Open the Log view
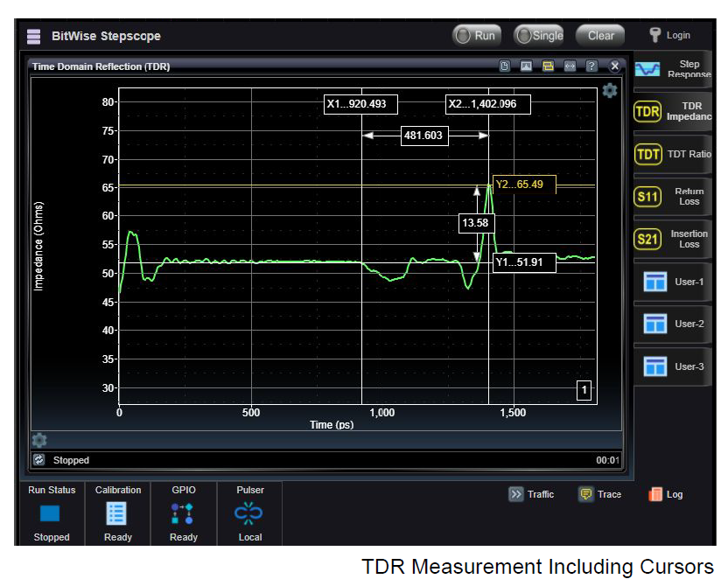 [666, 494]
